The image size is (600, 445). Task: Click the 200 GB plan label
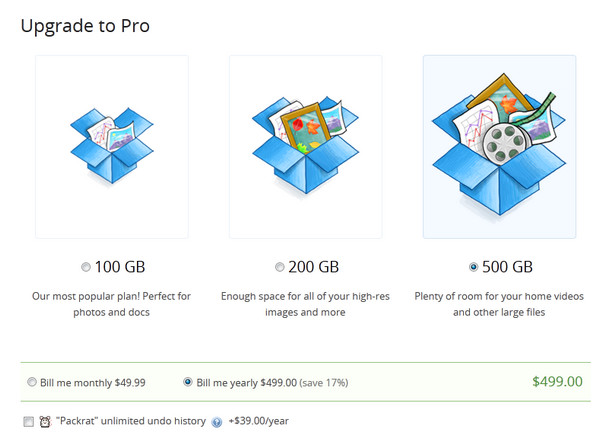point(316,267)
